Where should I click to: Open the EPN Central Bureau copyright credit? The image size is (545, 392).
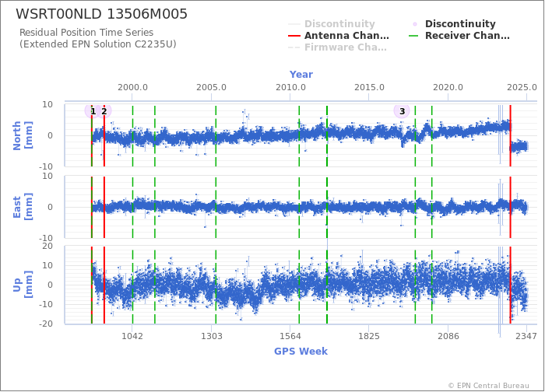[x=489, y=386]
